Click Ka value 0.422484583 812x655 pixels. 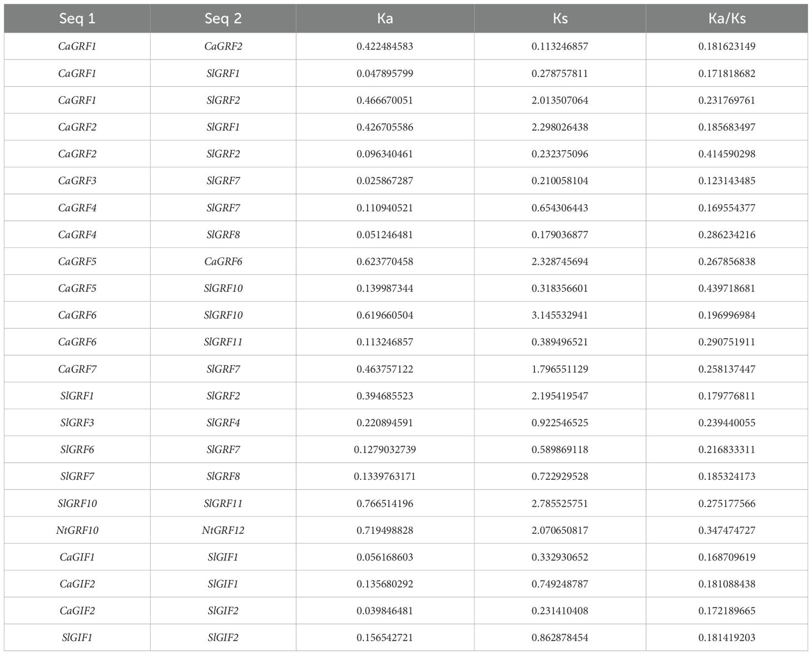[x=385, y=46]
